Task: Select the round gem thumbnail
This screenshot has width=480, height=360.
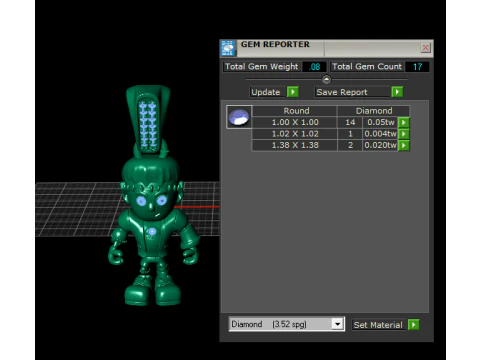Action: point(239,117)
